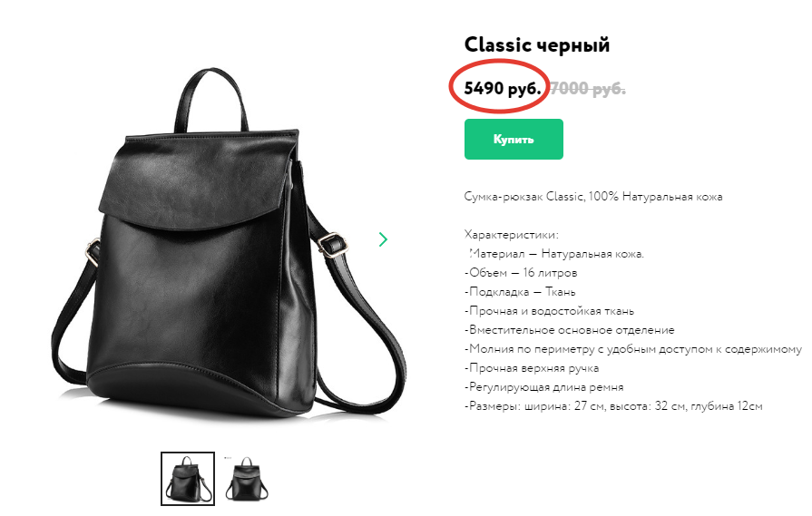This screenshot has height=516, width=812.
Task: Click the circled price 5490 руб.
Action: (x=503, y=89)
